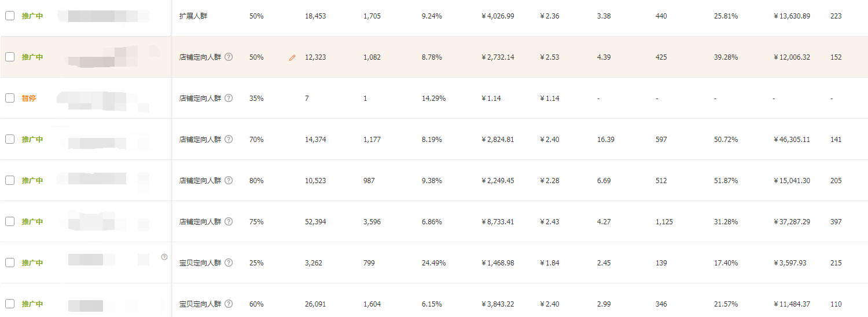The width and height of the screenshot is (868, 317).
Task: Click the orange edit pencil in the highlighted row
Action: [x=292, y=57]
